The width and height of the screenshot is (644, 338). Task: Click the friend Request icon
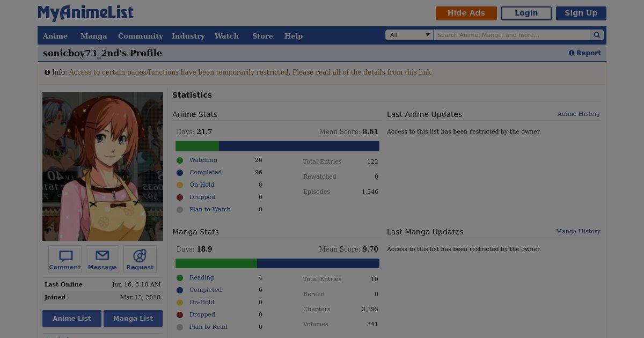(140, 256)
